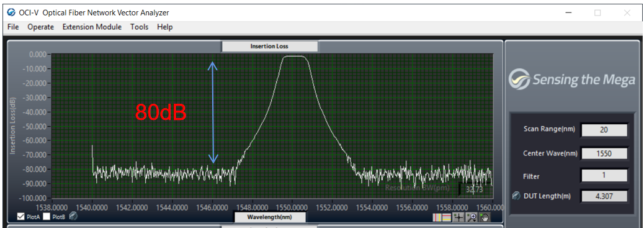644x228 pixels.
Task: Click the Filter value field
Action: 604,175
